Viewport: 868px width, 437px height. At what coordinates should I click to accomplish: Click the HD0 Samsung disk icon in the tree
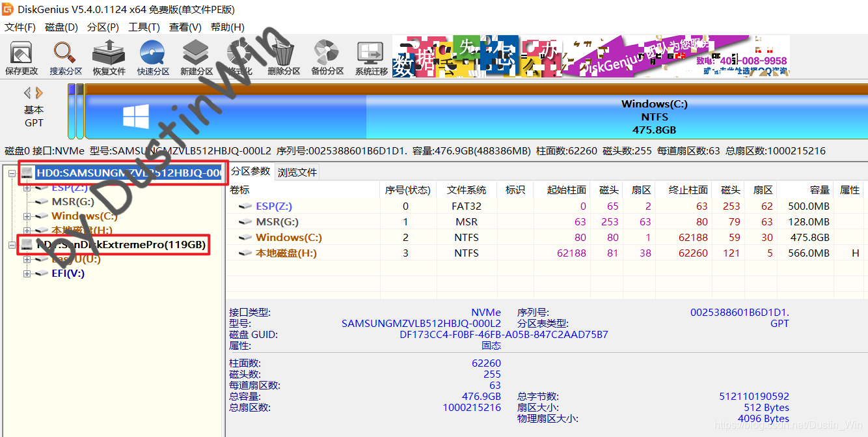tap(27, 173)
